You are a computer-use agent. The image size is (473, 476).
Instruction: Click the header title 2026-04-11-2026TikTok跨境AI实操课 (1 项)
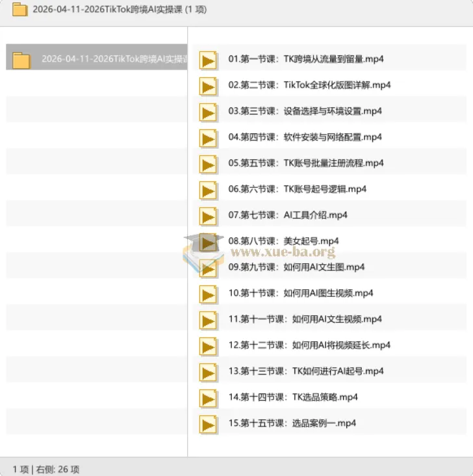(x=120, y=10)
